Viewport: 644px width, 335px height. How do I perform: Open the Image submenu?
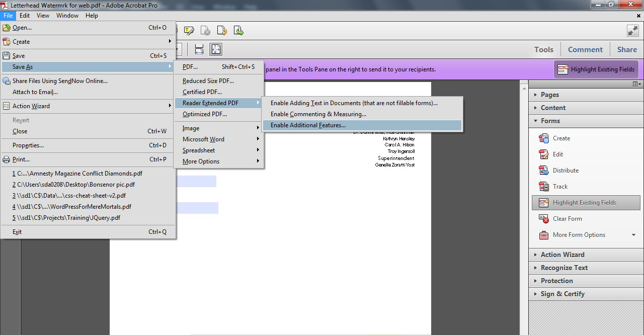click(x=219, y=128)
